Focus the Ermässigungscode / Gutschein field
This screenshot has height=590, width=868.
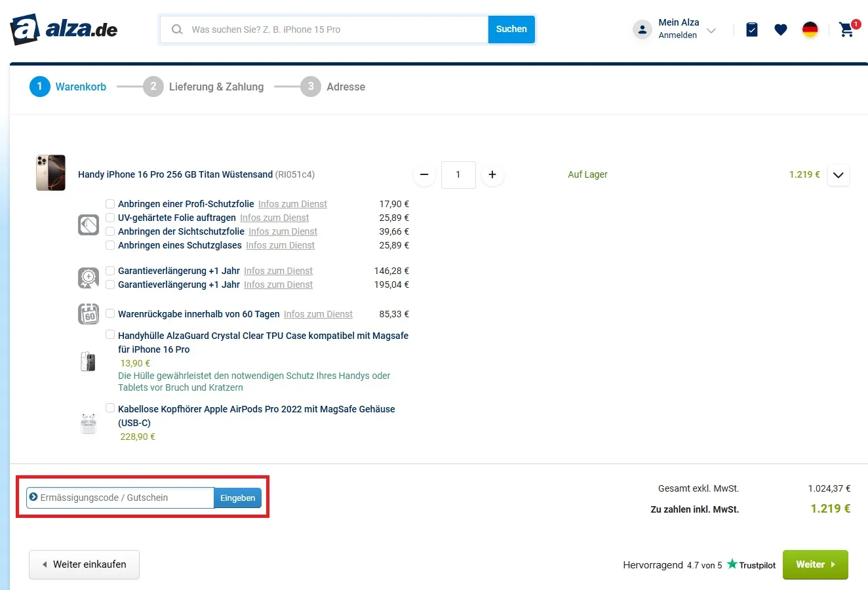pos(125,498)
